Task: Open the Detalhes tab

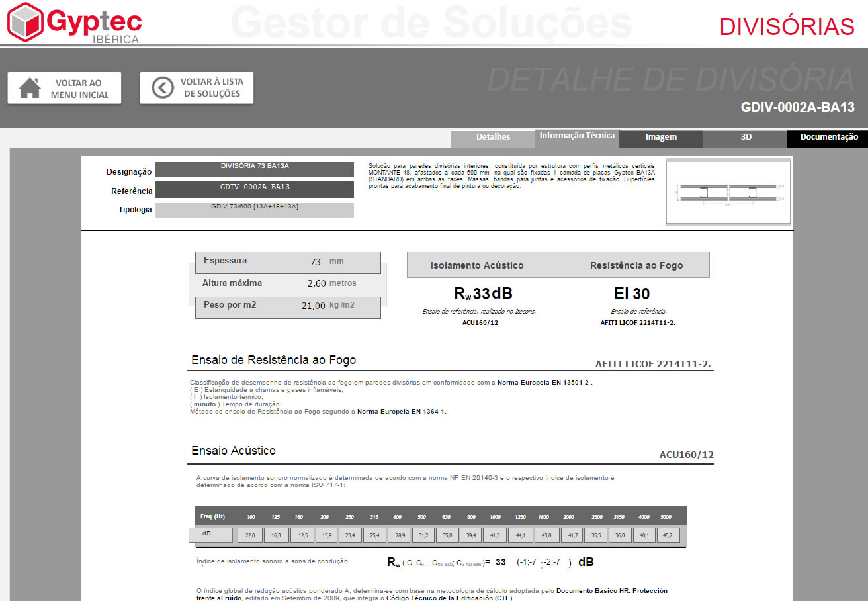Action: click(x=493, y=137)
